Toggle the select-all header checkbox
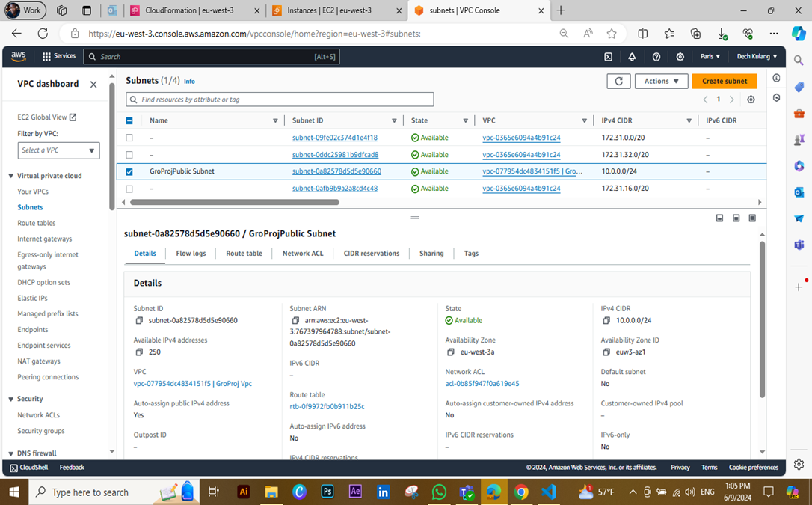The width and height of the screenshot is (812, 505). coord(129,120)
